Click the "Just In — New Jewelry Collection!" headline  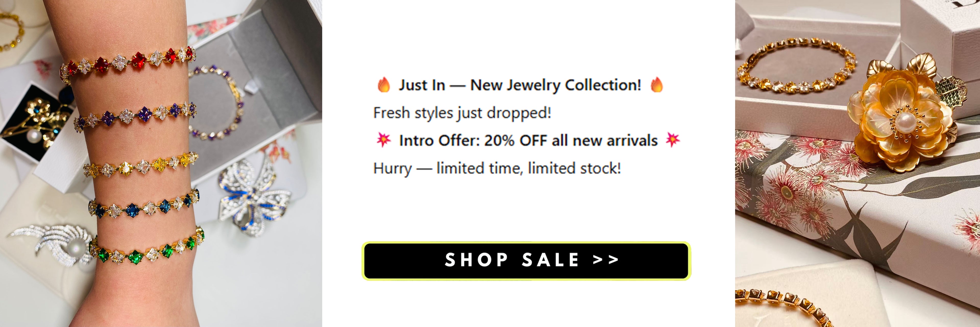[x=520, y=85]
